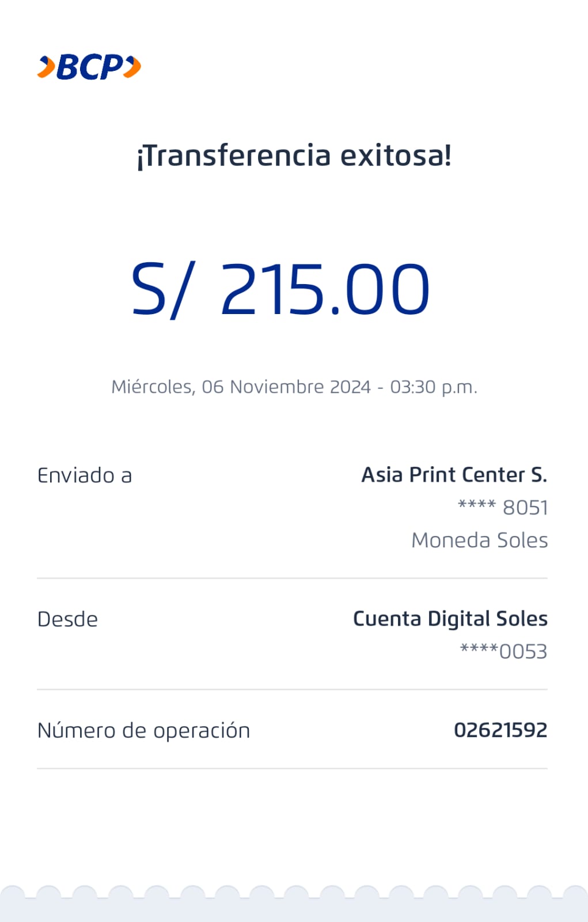Tap the recipient account ending 8051

click(503, 508)
